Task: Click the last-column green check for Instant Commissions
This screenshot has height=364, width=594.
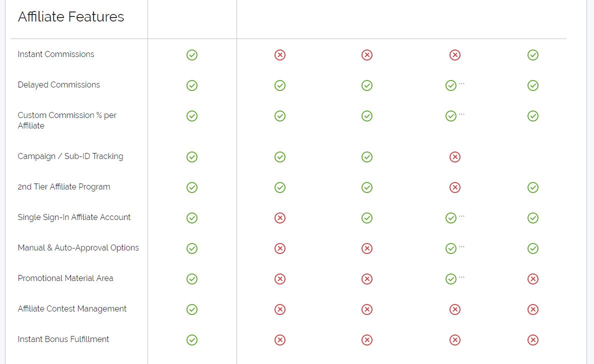Action: click(533, 55)
